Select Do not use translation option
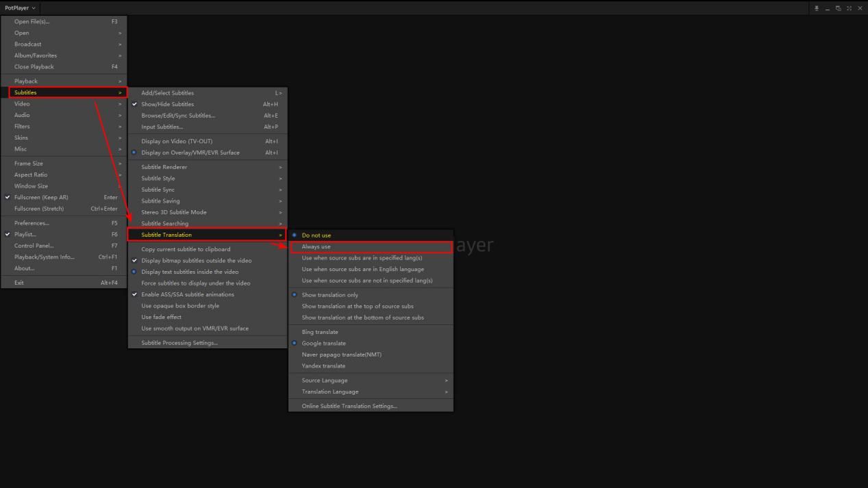The width and height of the screenshot is (868, 488). coord(371,235)
